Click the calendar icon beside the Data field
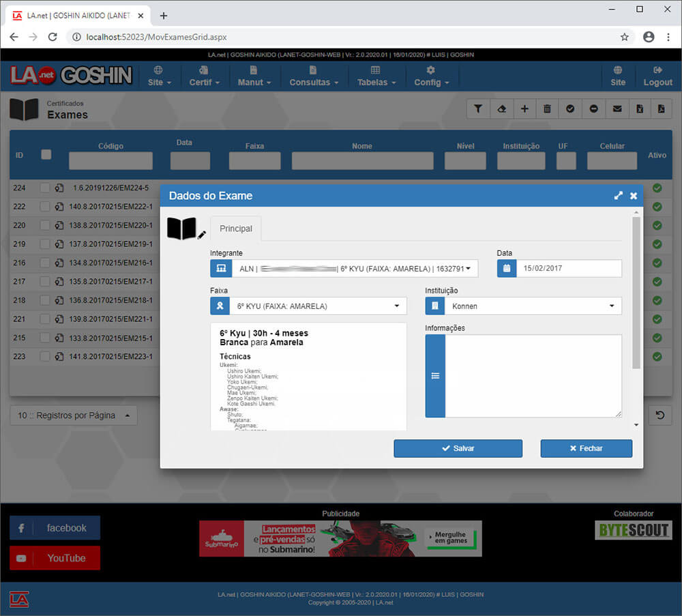The width and height of the screenshot is (682, 616). click(x=507, y=269)
